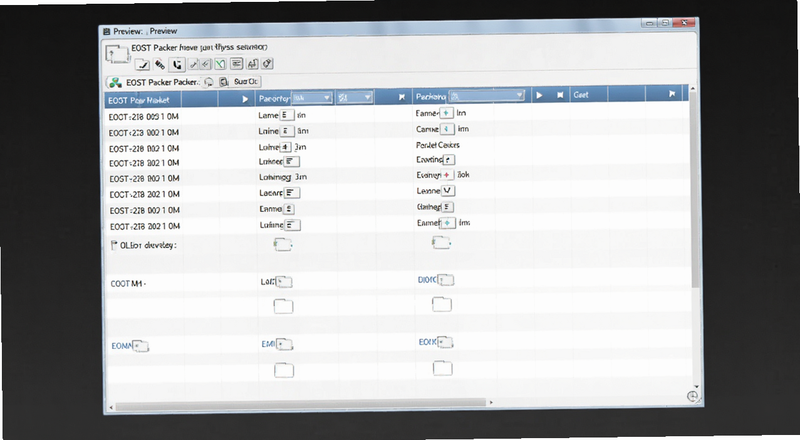Open the EOST Packer Packer tab
The height and width of the screenshot is (440, 800).
pos(162,82)
